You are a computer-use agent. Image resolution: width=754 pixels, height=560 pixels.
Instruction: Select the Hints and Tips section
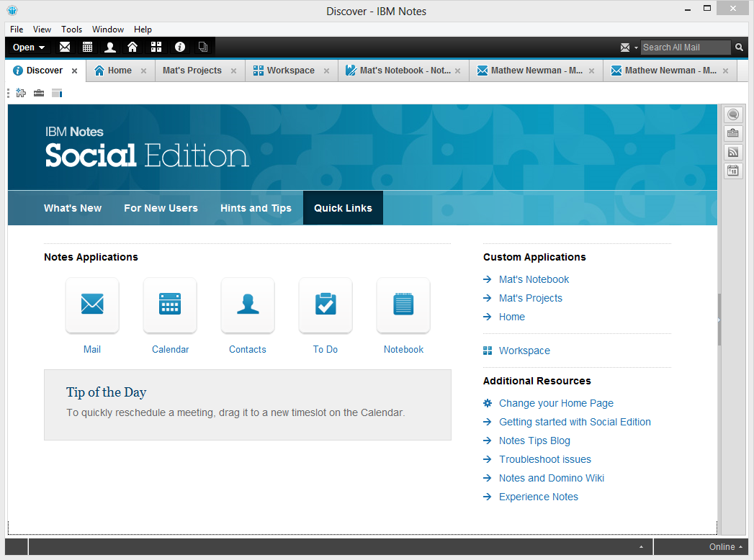[256, 208]
